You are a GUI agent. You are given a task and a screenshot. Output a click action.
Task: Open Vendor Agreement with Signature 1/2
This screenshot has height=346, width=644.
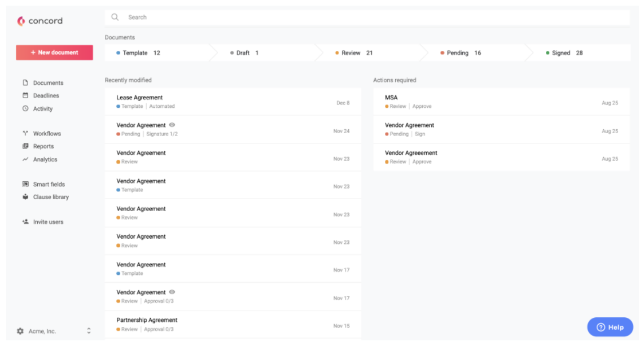[x=233, y=129]
